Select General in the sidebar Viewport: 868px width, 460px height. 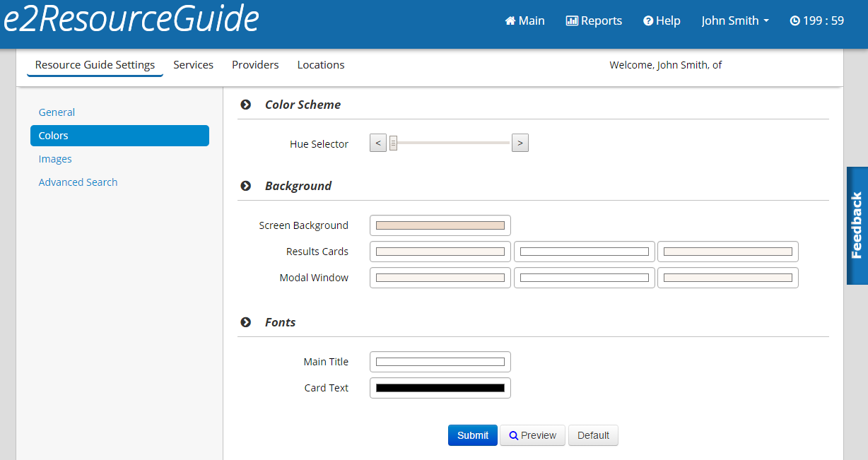tap(57, 112)
